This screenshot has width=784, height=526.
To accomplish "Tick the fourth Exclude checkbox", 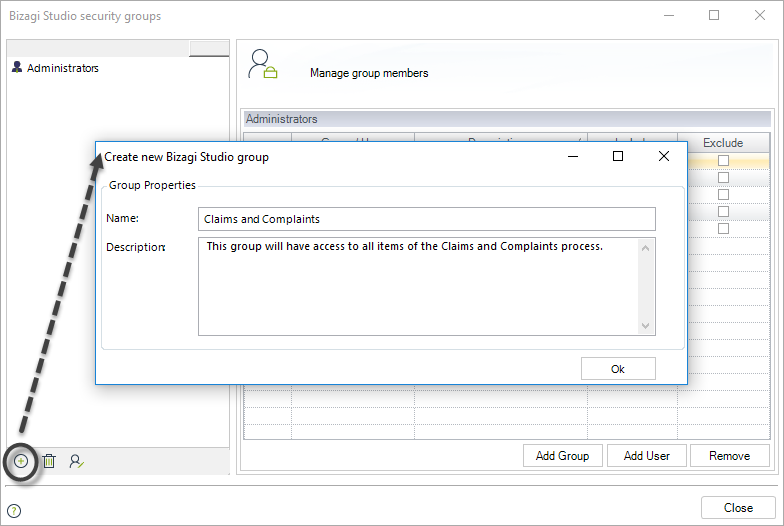I will [x=723, y=212].
